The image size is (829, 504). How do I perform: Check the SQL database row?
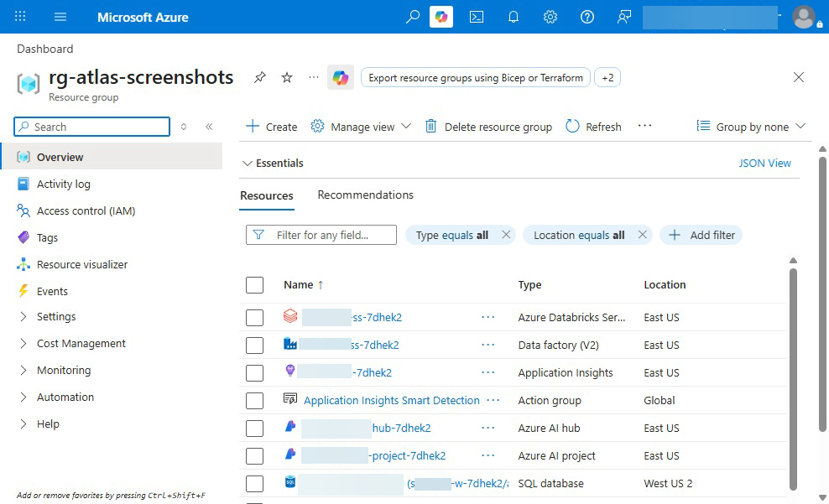pyautogui.click(x=254, y=483)
